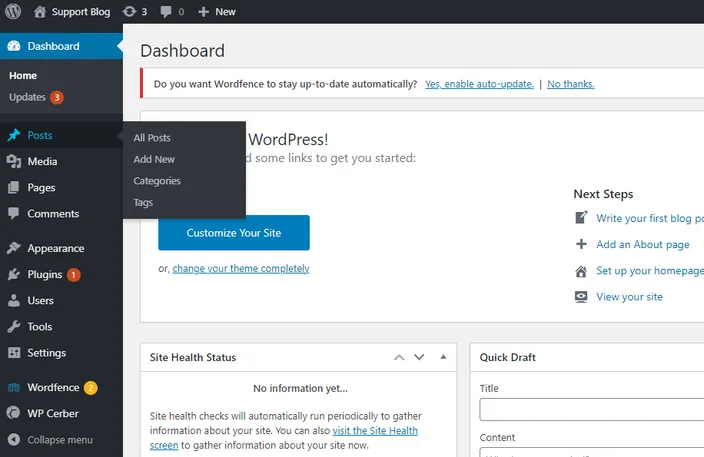704x457 pixels.
Task: Click the Dashboard page heading
Action: (x=182, y=51)
